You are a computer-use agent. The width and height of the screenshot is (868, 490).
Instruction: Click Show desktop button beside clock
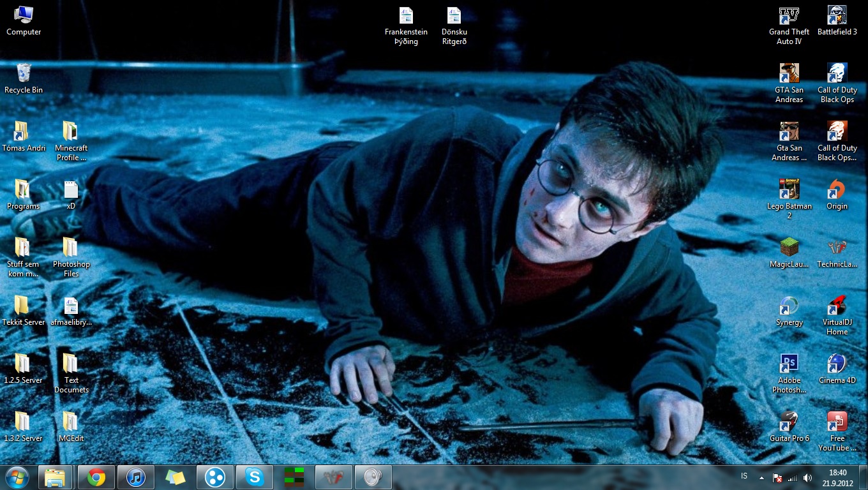click(x=863, y=477)
